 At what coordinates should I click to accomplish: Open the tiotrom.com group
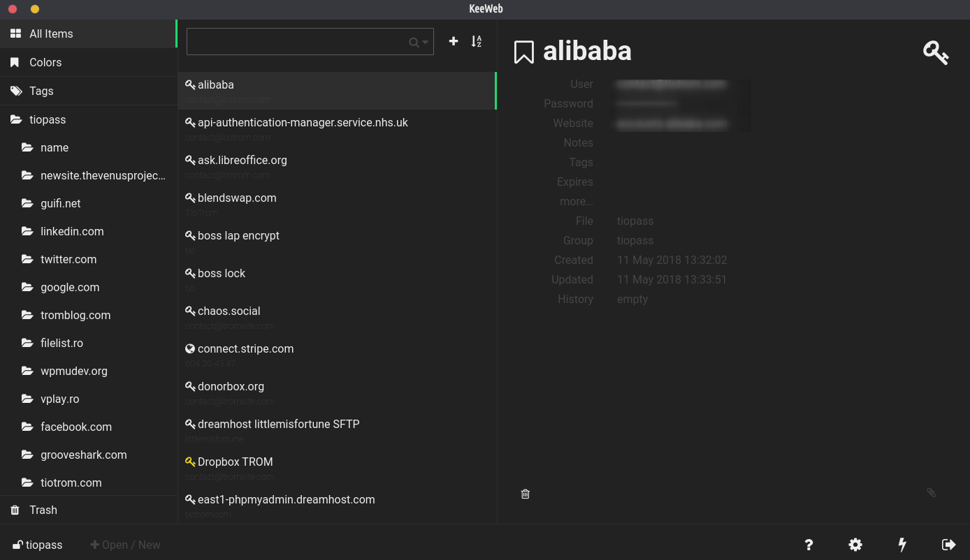pos(89,482)
